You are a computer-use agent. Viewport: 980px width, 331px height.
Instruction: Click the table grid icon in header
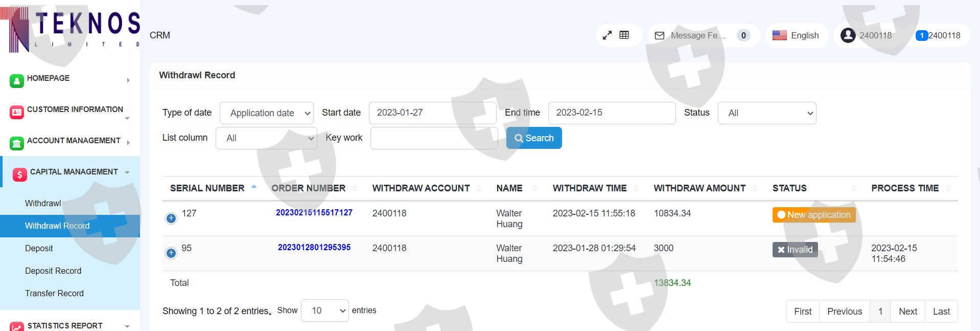pos(624,35)
